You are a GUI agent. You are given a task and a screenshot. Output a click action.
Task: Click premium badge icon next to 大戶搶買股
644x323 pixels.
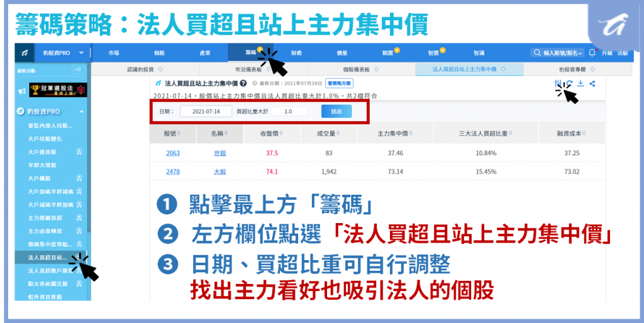(79, 152)
